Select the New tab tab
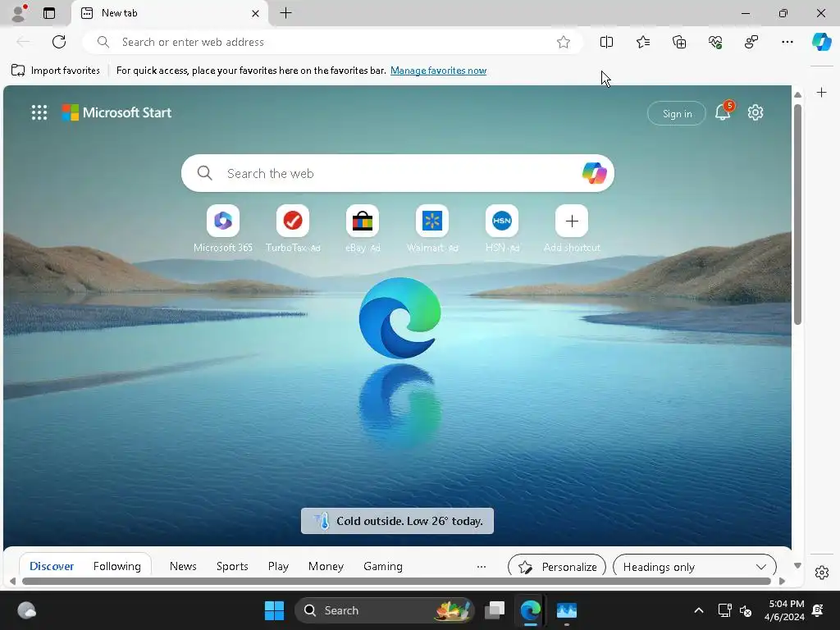840x630 pixels. [169, 13]
